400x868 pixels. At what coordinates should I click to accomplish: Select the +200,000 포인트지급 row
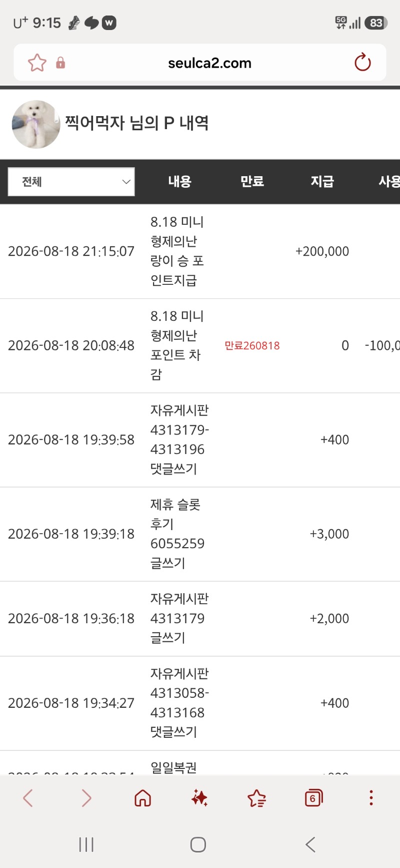tap(200, 251)
